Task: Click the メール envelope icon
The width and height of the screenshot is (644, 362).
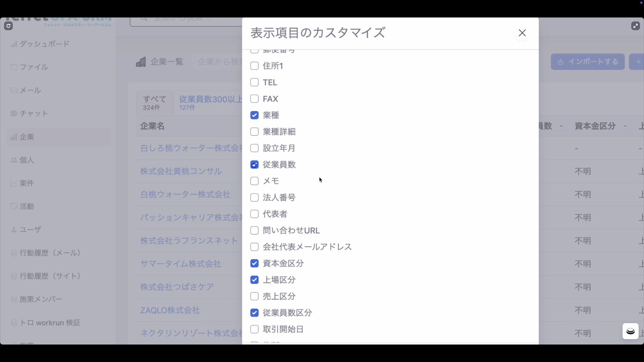Action: [14, 90]
